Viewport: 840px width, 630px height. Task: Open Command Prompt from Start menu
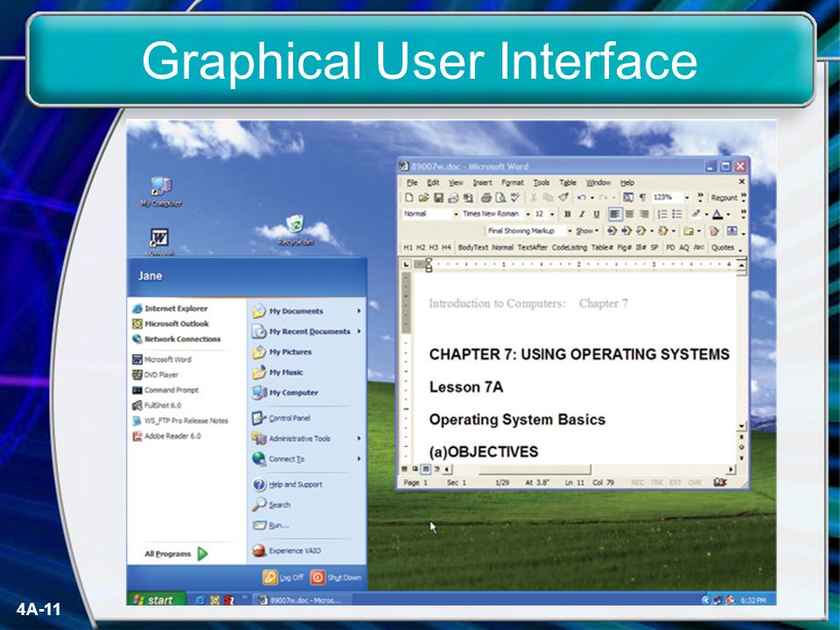(165, 390)
